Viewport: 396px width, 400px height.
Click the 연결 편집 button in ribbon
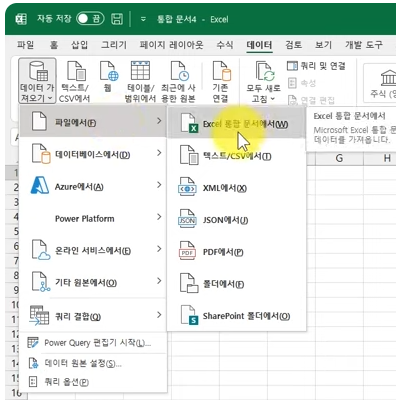pos(311,100)
